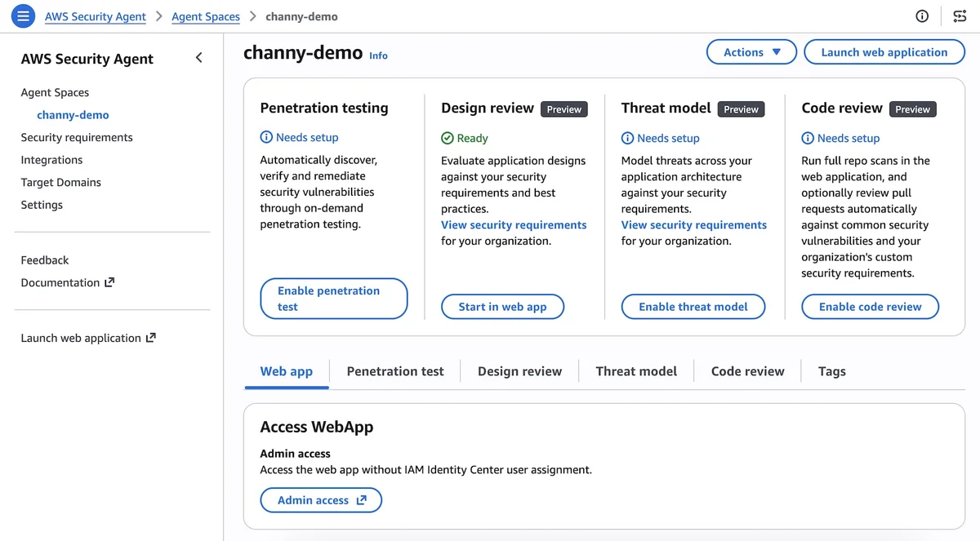Click the Preview badge beside Code review
This screenshot has width=980, height=541.
[x=913, y=109]
